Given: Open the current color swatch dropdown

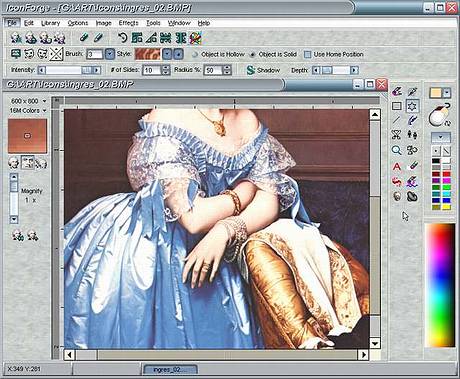Looking at the screenshot, I should click(x=446, y=93).
